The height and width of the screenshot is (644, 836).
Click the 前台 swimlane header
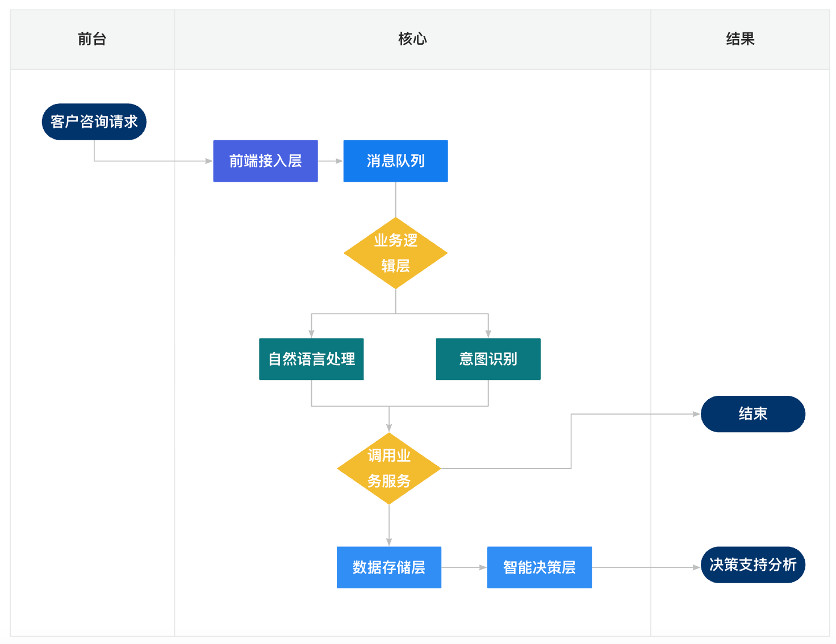tap(92, 39)
